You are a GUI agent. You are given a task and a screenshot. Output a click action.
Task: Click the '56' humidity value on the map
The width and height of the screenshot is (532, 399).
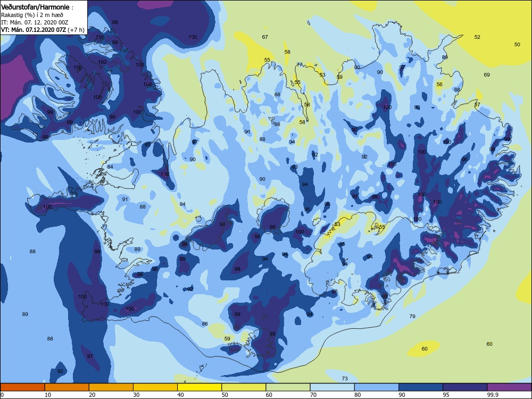[440, 85]
